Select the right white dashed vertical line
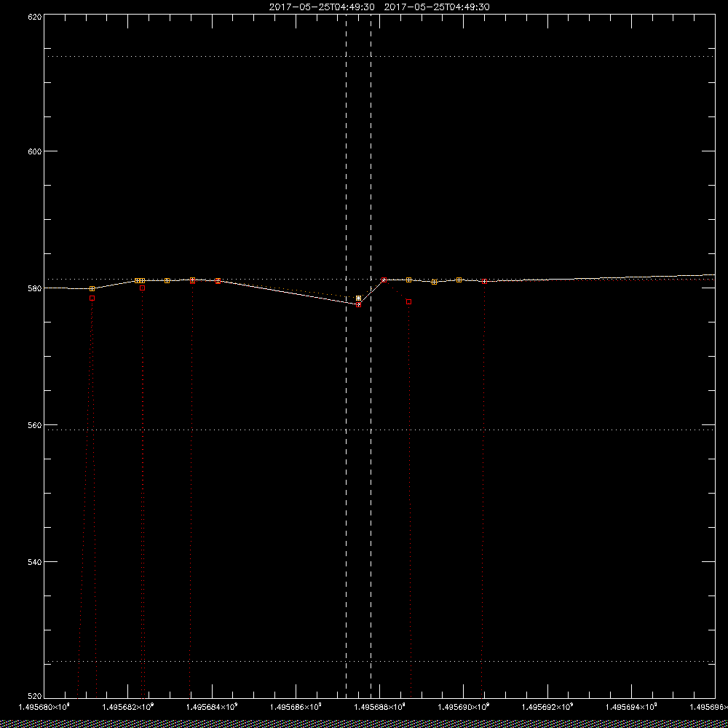The height and width of the screenshot is (728, 728). click(x=371, y=356)
